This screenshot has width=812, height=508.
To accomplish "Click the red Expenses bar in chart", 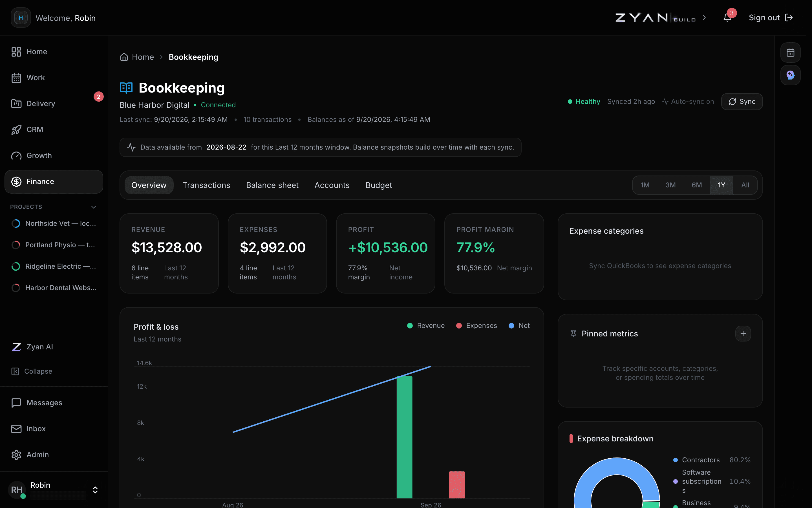I will 457,485.
